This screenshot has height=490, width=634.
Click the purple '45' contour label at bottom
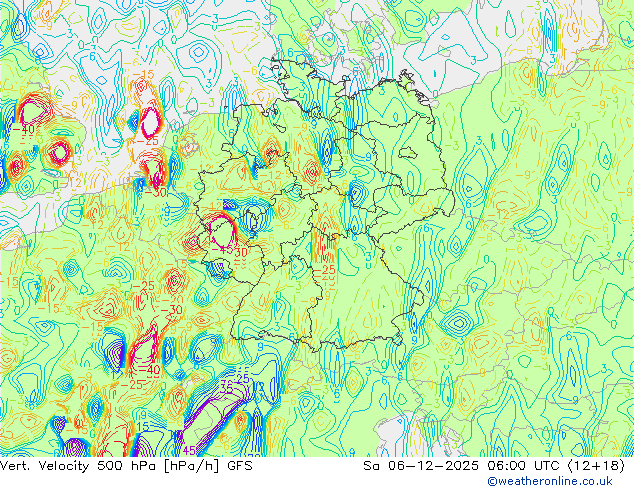(x=189, y=450)
